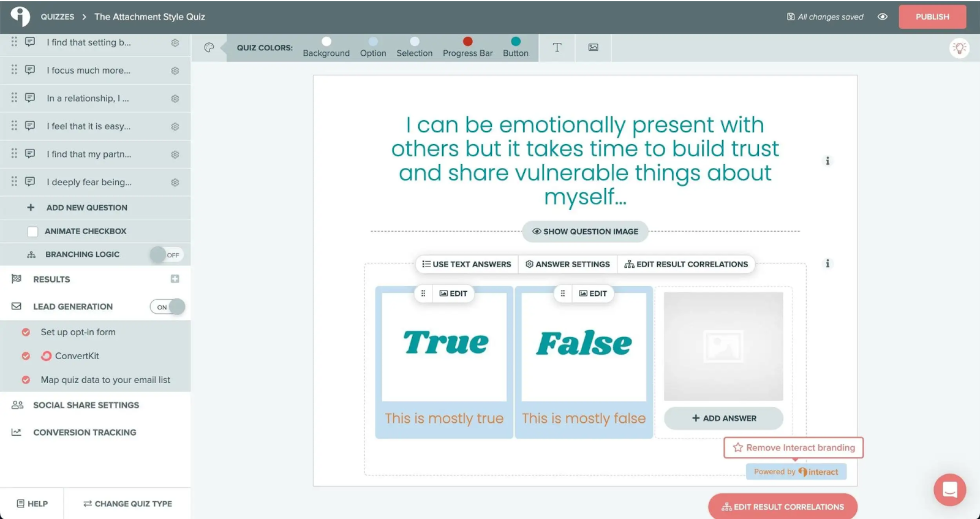Open settings gear for 'I deeply fear being...'
This screenshot has width=980, height=519.
[175, 183]
